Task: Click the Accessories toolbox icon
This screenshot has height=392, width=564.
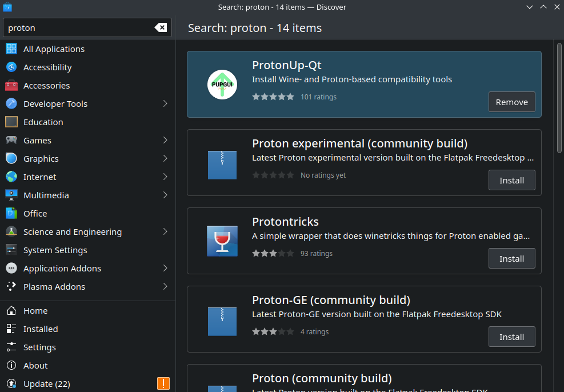Action: click(11, 86)
